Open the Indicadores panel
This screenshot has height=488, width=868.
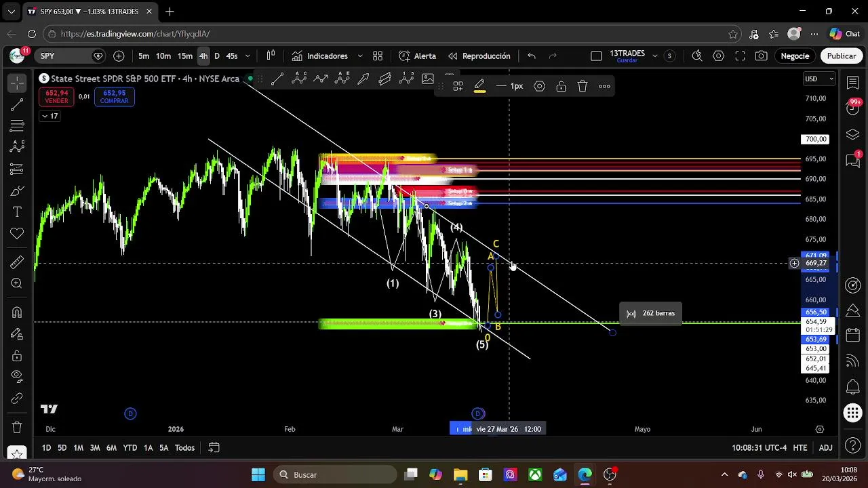[319, 56]
